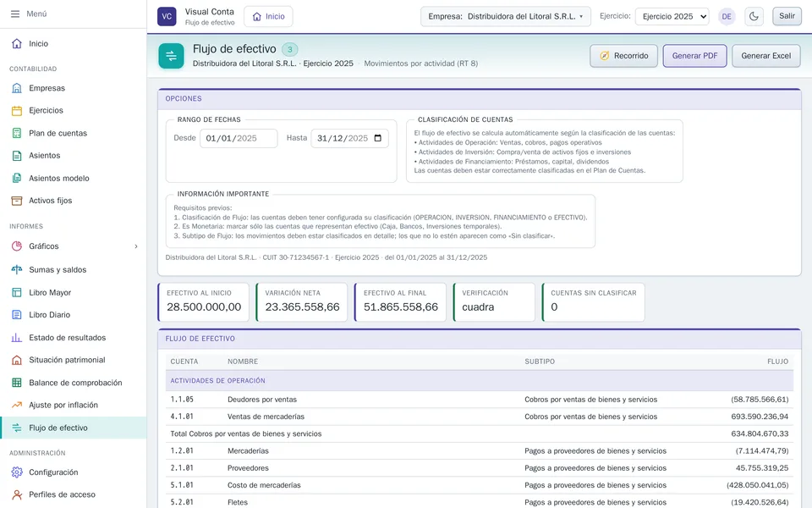Image resolution: width=812 pixels, height=508 pixels.
Task: Click the Proveedores account row name
Action: (248, 468)
